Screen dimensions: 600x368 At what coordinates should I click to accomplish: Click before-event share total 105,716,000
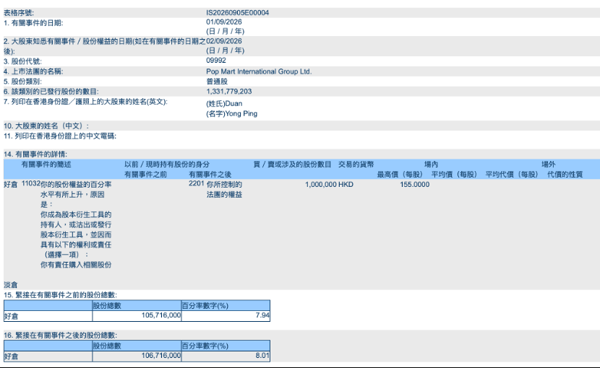pyautogui.click(x=161, y=315)
